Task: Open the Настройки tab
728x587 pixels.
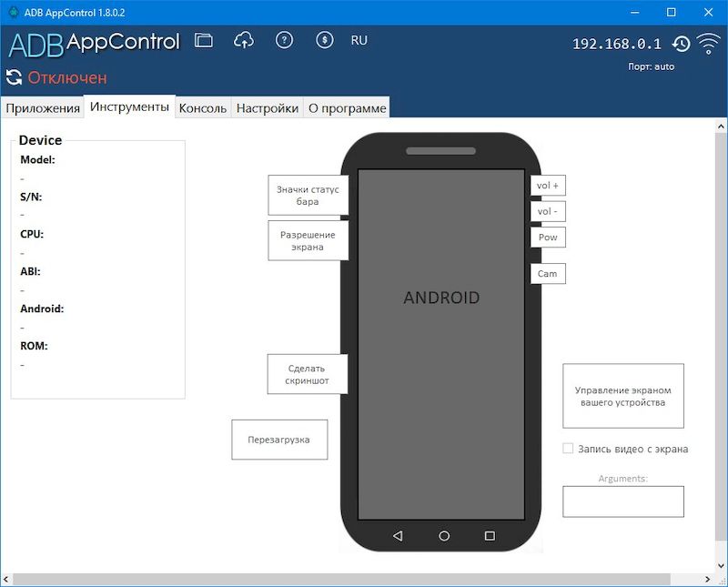Action: click(x=268, y=106)
